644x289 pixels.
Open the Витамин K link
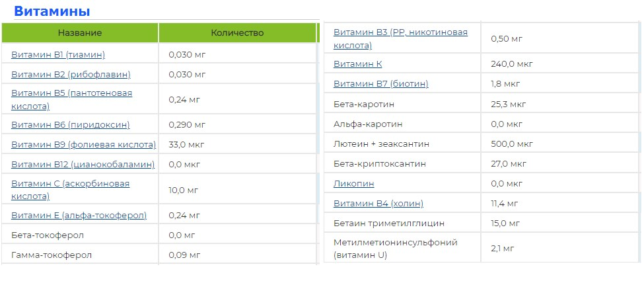[x=357, y=64]
